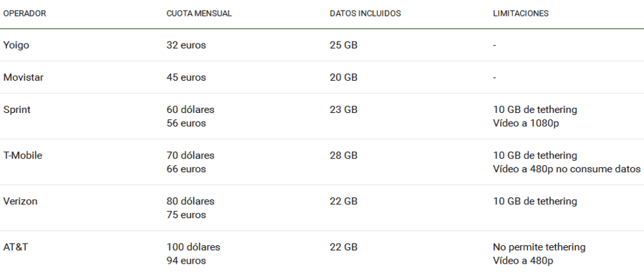
Task: Click the Vídeo a 1080p limitation text
Action: coord(526,124)
